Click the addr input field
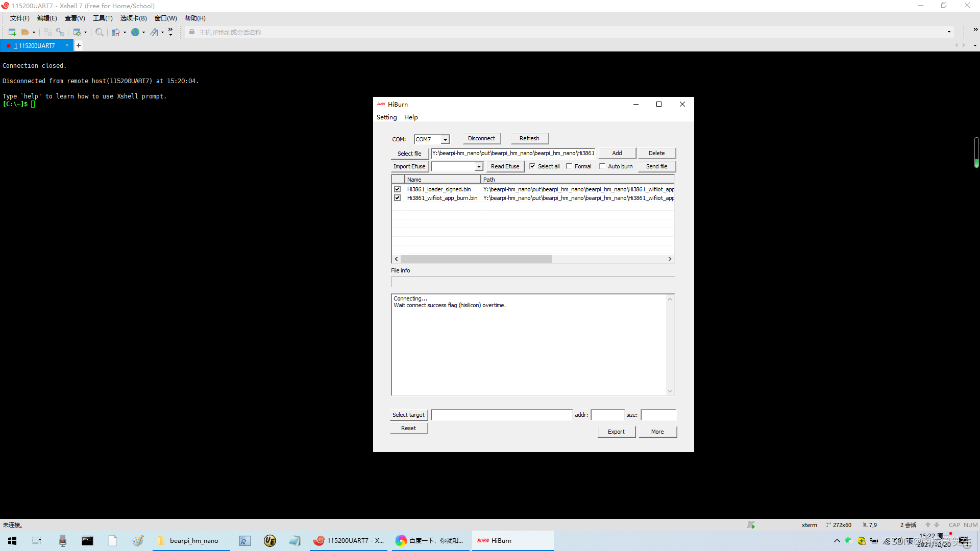The width and height of the screenshot is (980, 551). [x=607, y=415]
